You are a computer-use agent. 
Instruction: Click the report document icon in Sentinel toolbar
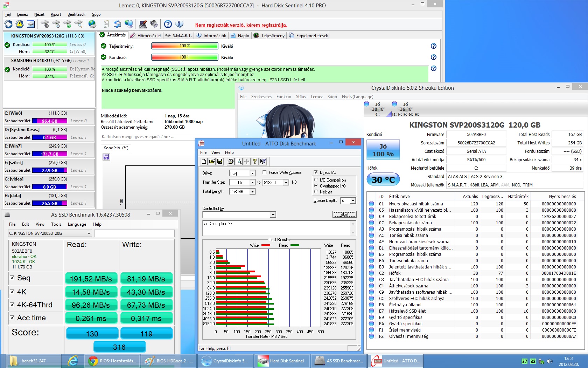[x=106, y=24]
